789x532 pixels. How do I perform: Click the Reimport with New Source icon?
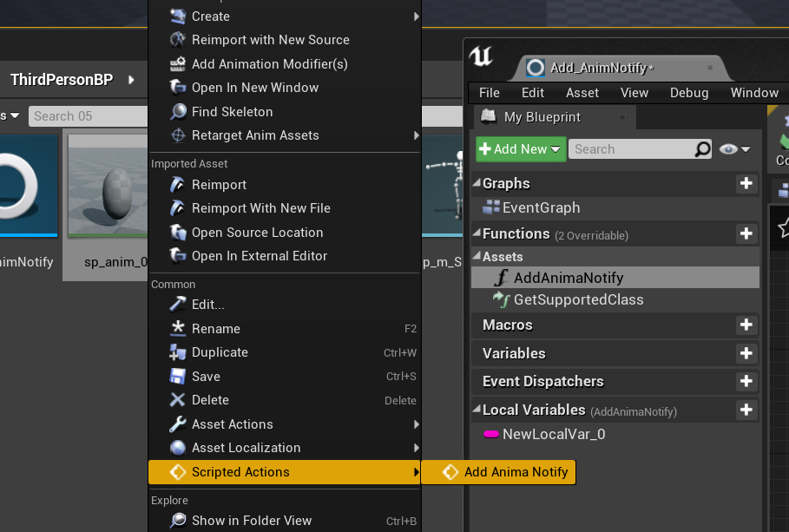(178, 40)
